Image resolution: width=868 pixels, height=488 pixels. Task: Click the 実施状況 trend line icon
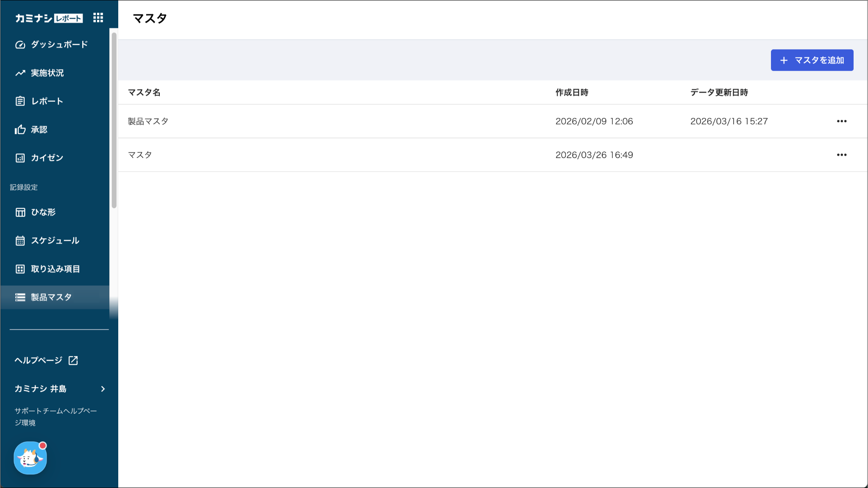point(20,73)
